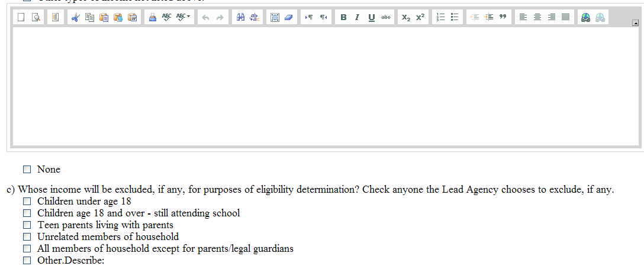Collapse the editor toolbar with arrow button
Image resolution: width=644 pixels, height=266 pixels.
coord(635,24)
